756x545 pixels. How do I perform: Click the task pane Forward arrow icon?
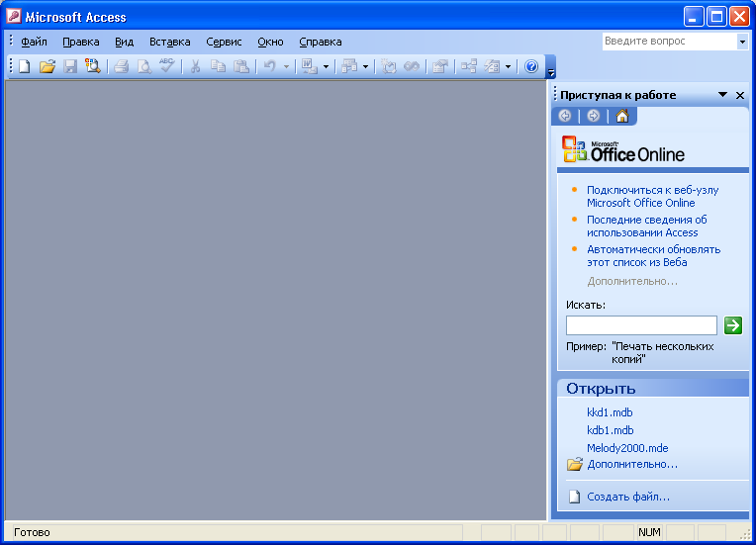tap(594, 116)
